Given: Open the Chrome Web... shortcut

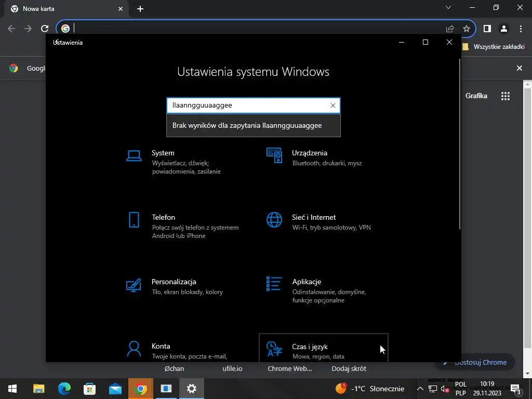Looking at the screenshot, I should (x=290, y=368).
